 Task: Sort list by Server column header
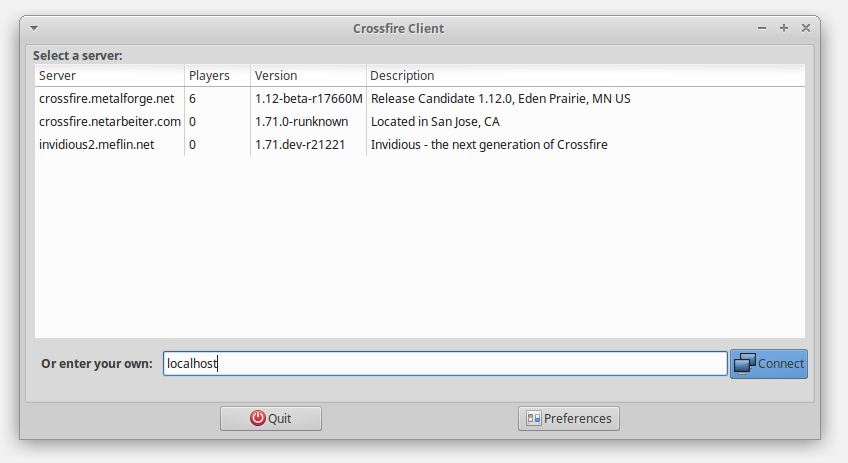tap(109, 76)
